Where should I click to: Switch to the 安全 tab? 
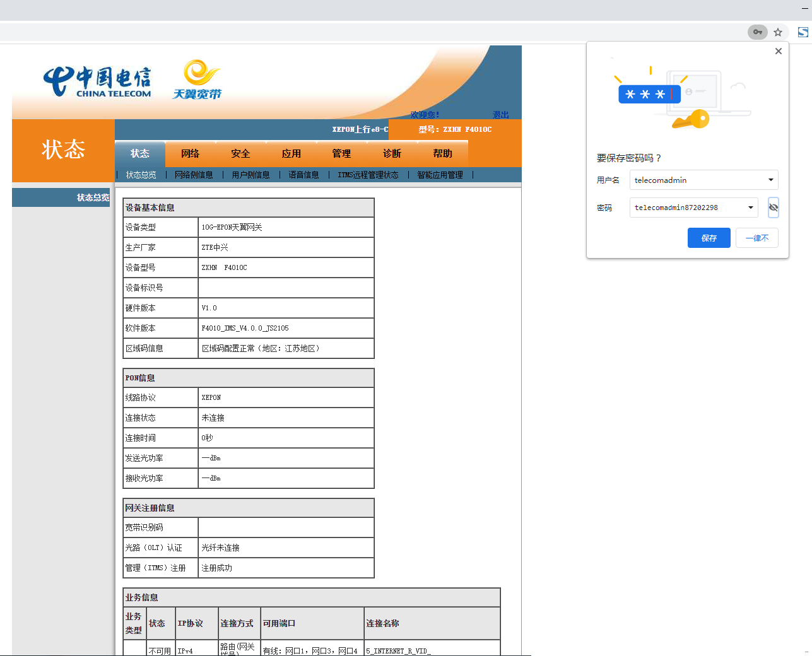click(240, 154)
